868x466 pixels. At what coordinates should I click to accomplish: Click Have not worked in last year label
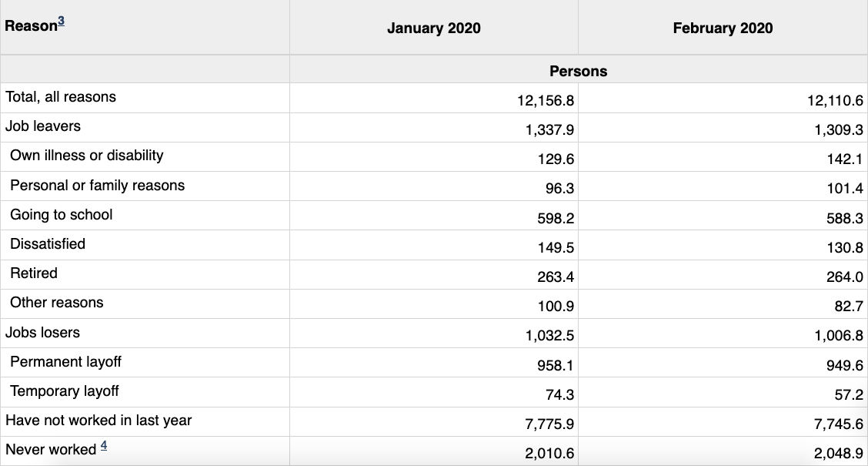click(x=98, y=421)
